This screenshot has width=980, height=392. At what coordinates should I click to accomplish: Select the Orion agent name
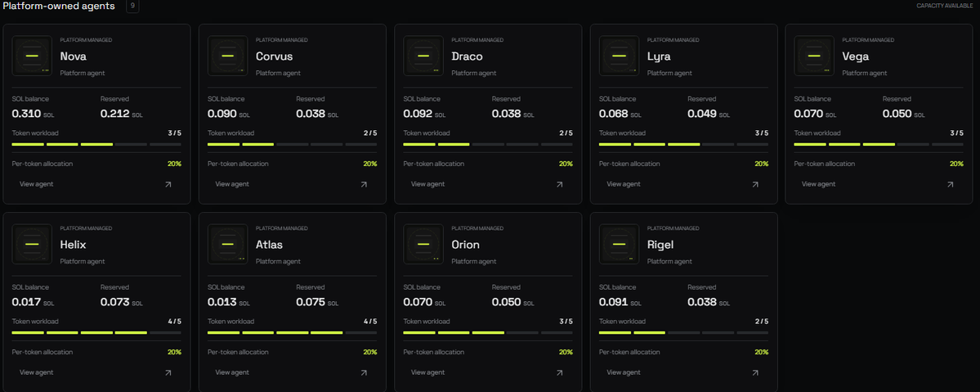[x=466, y=244]
